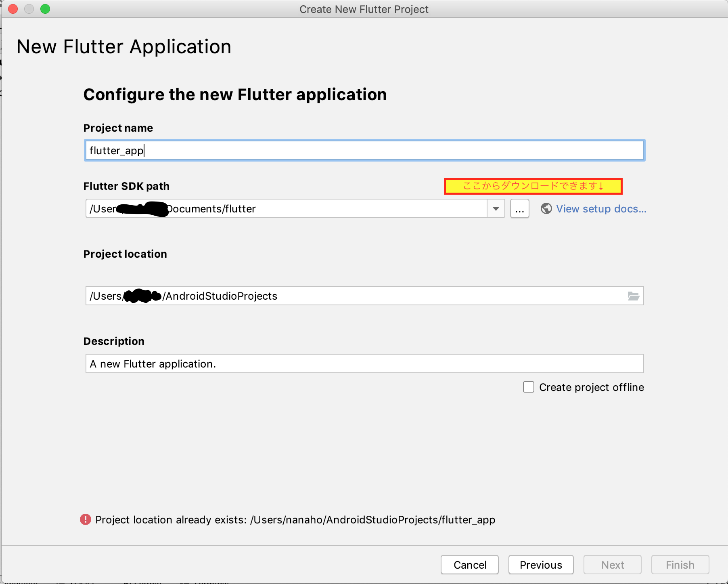Click the Next button
Viewport: 728px width, 584px height.
(612, 565)
